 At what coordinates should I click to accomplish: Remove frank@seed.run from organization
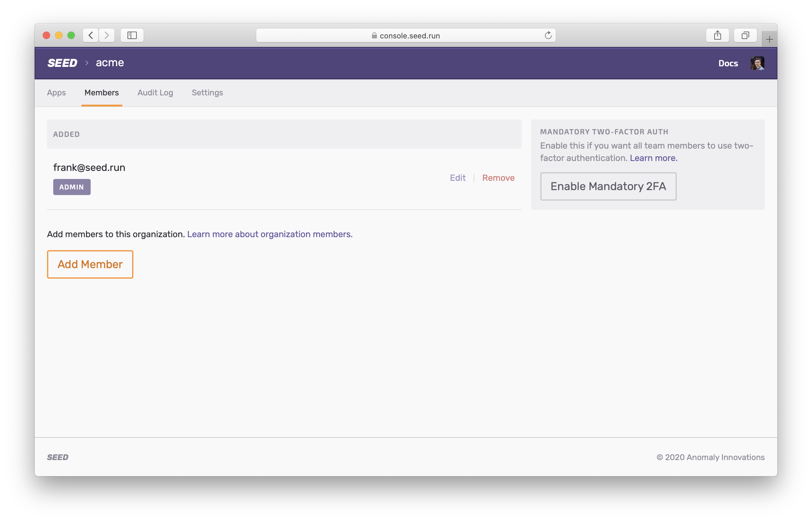click(x=498, y=178)
